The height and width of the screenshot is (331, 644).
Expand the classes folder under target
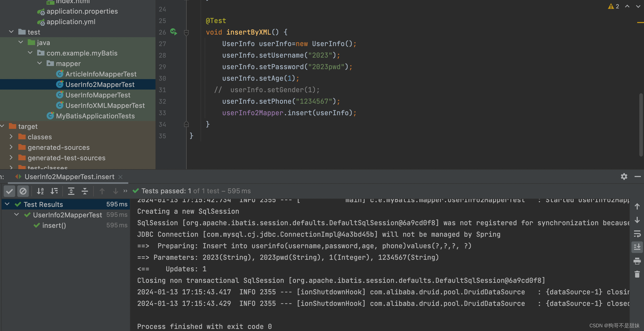(11, 137)
